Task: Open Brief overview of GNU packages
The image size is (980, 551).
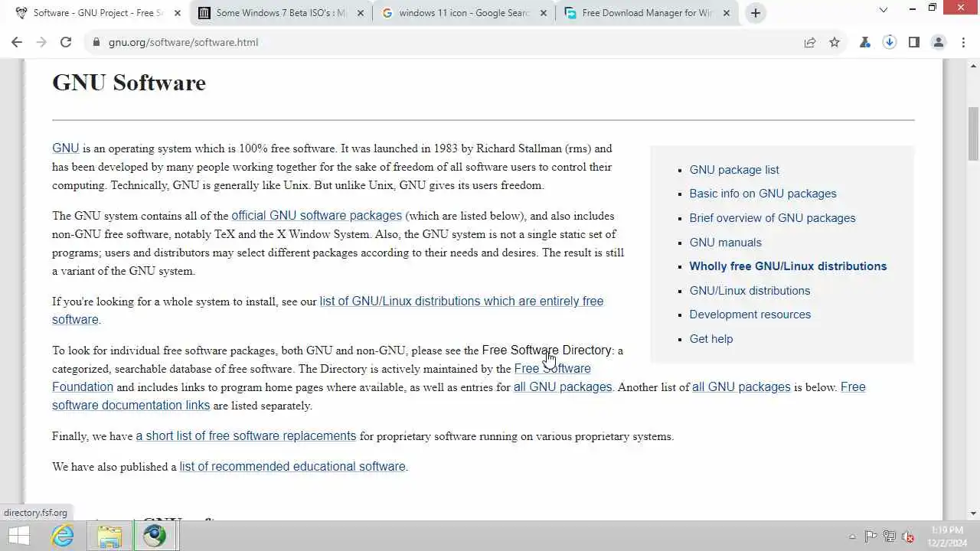Action: (773, 218)
